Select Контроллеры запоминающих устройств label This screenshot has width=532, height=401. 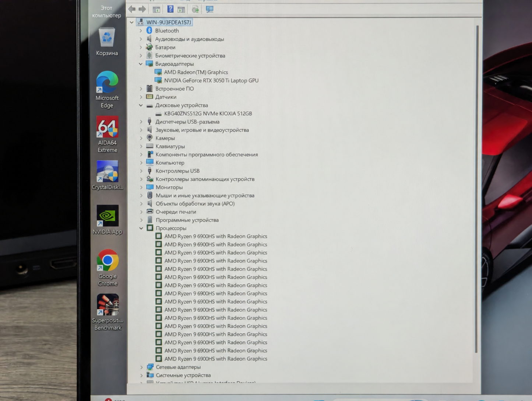[x=205, y=179]
